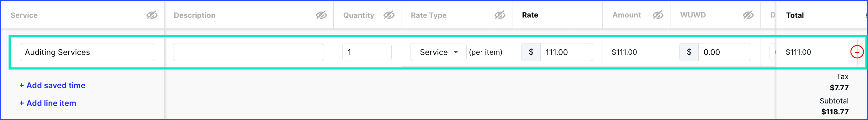868x120 pixels.
Task: Toggle visibility of the Amount column
Action: pos(657,15)
